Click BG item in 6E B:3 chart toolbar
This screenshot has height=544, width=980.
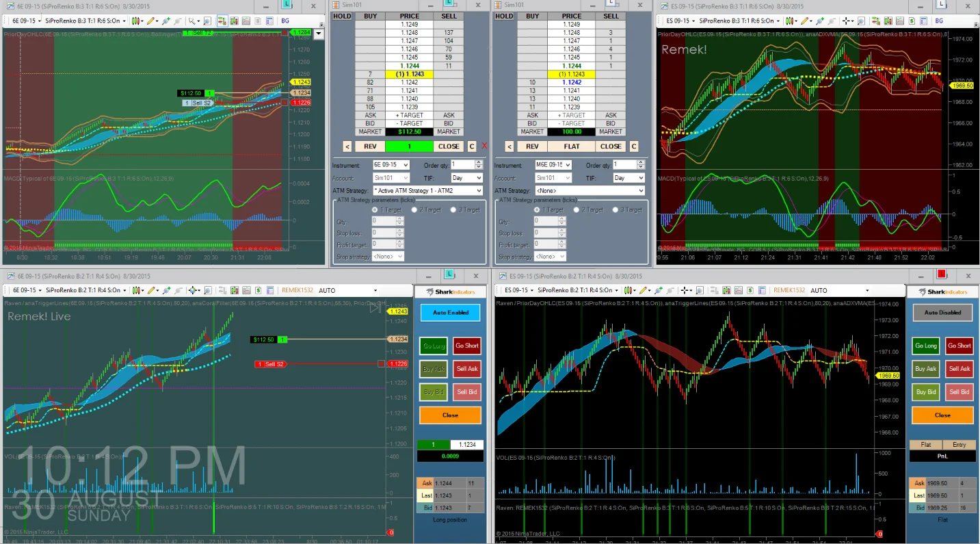[284, 21]
